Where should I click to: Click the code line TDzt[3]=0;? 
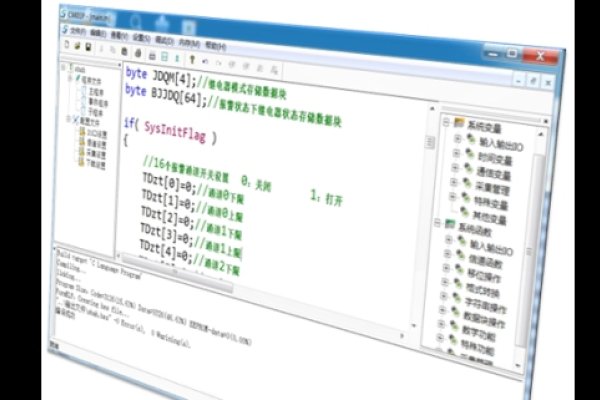pyautogui.click(x=167, y=234)
